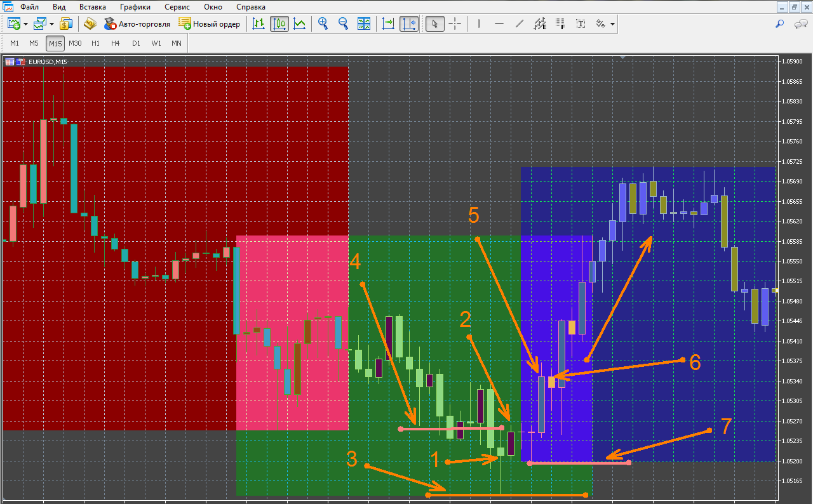Click the text label tool icon

581,24
